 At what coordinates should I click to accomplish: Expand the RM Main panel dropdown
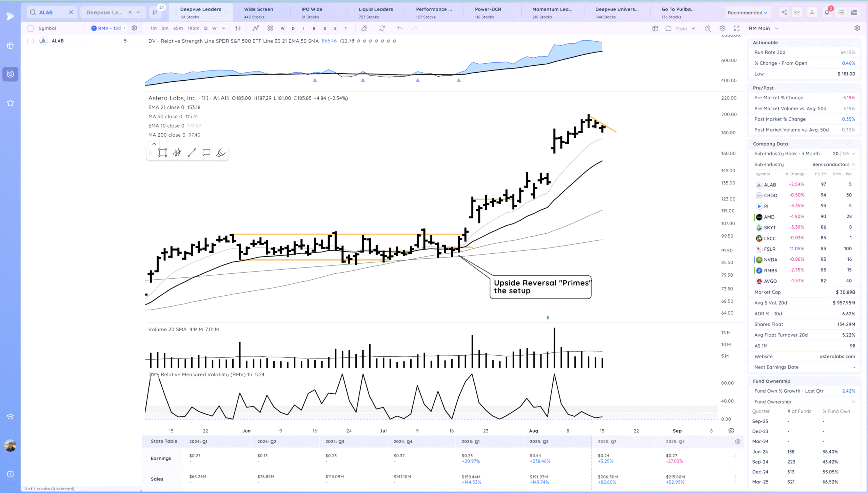[776, 28]
